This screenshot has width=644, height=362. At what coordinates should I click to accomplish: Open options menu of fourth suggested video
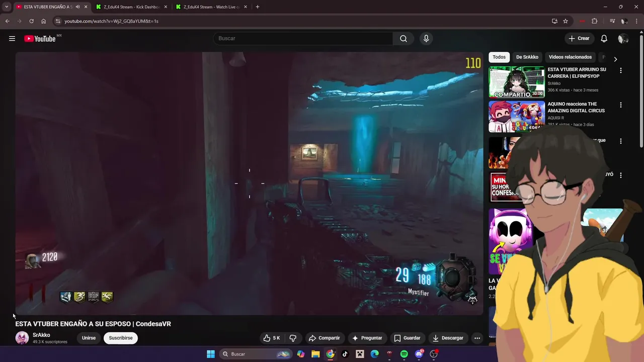point(620,175)
